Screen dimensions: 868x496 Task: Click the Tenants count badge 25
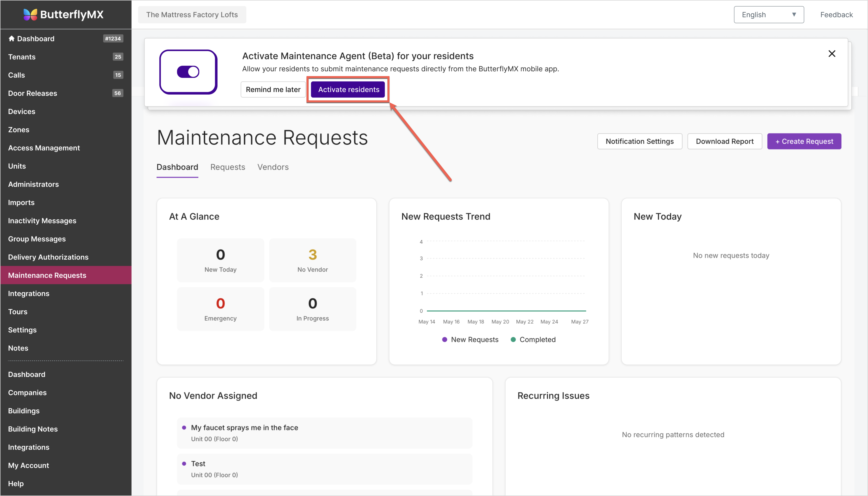[118, 57]
